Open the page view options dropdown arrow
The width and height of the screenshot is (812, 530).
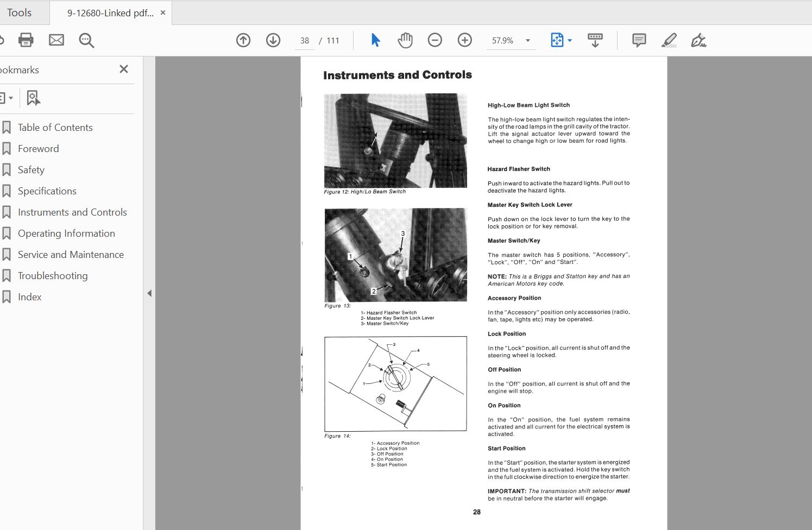point(569,40)
